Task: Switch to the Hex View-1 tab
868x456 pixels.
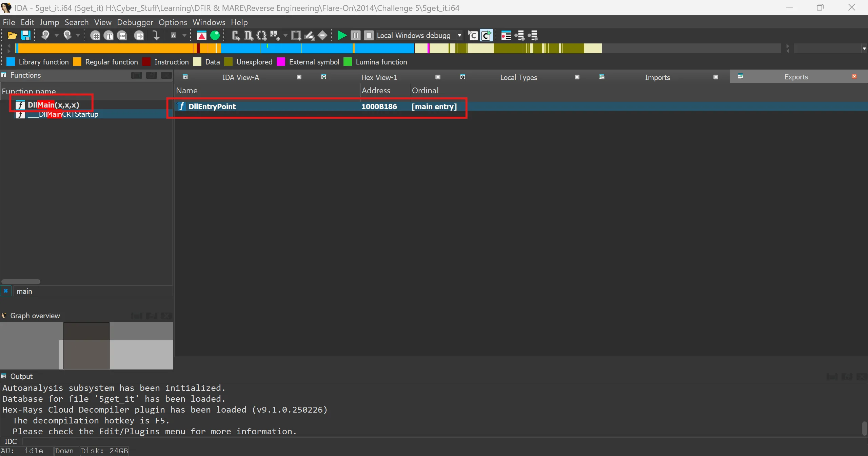Action: coord(379,77)
